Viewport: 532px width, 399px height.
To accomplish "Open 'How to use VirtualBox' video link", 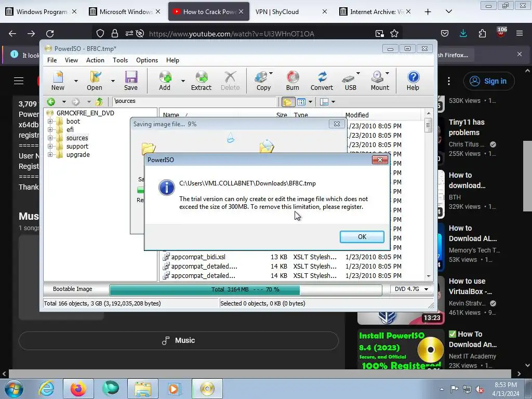I will 470,286.
